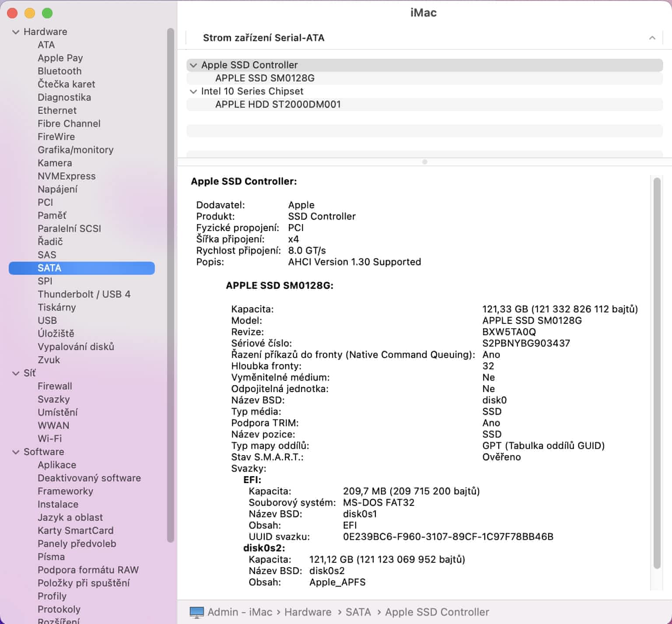
Task: Click the details pane vertical scrollbar
Action: click(657, 372)
